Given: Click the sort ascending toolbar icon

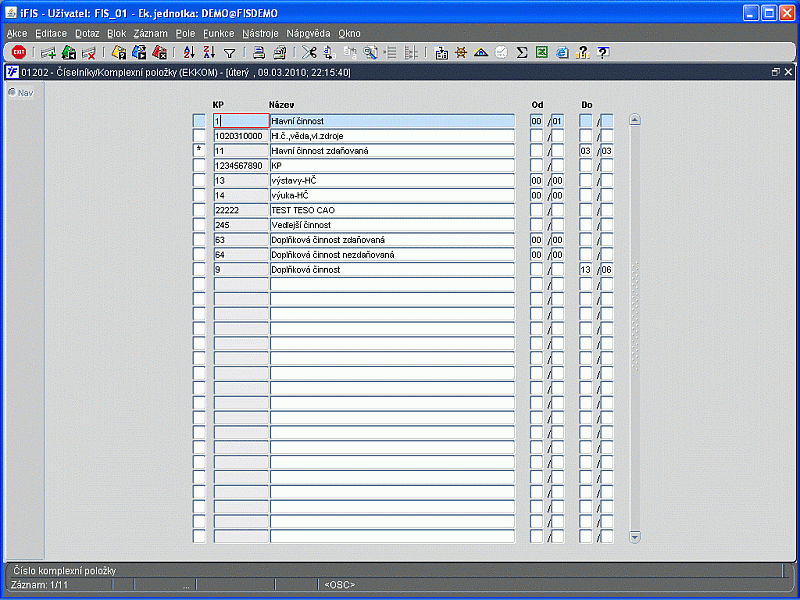Looking at the screenshot, I should [189, 52].
